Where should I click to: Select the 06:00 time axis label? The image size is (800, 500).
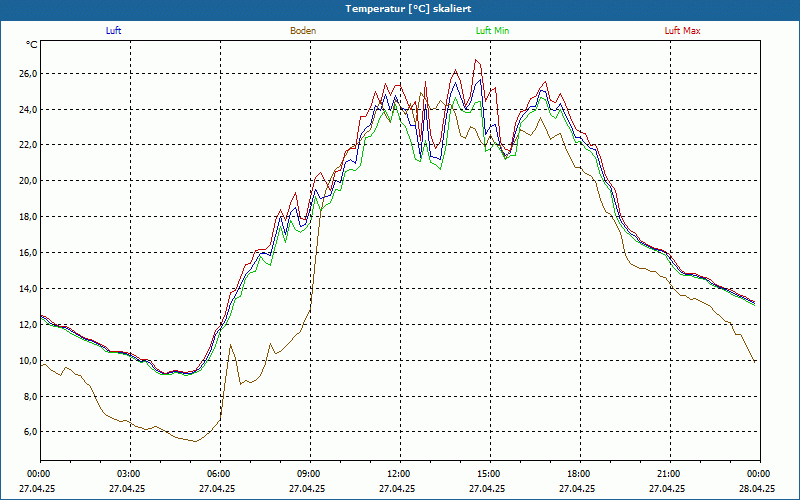tap(219, 474)
